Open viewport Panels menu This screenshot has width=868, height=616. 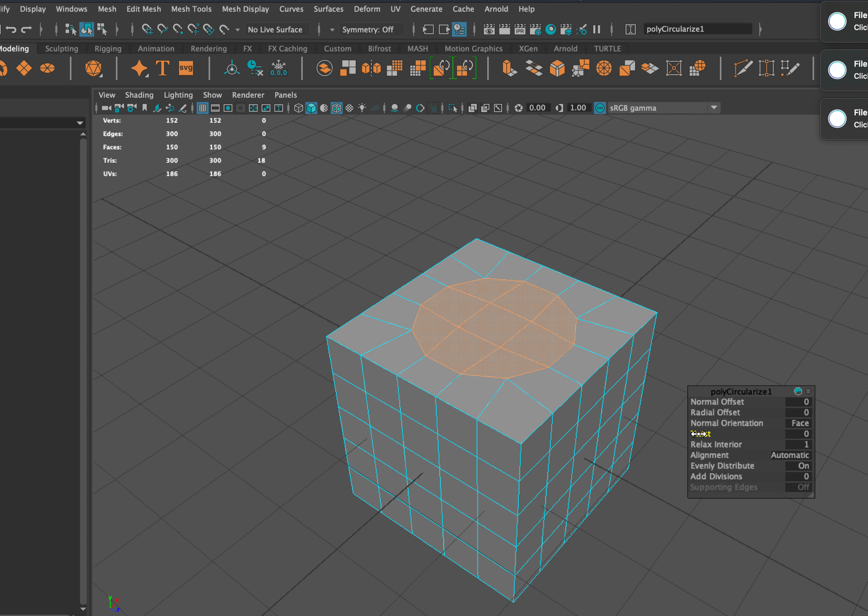tap(286, 95)
